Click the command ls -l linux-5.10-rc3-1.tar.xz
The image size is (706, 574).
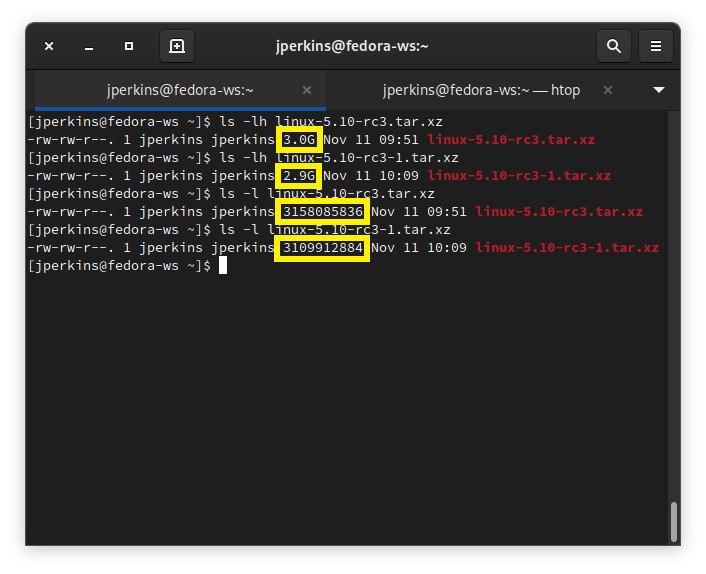[335, 230]
